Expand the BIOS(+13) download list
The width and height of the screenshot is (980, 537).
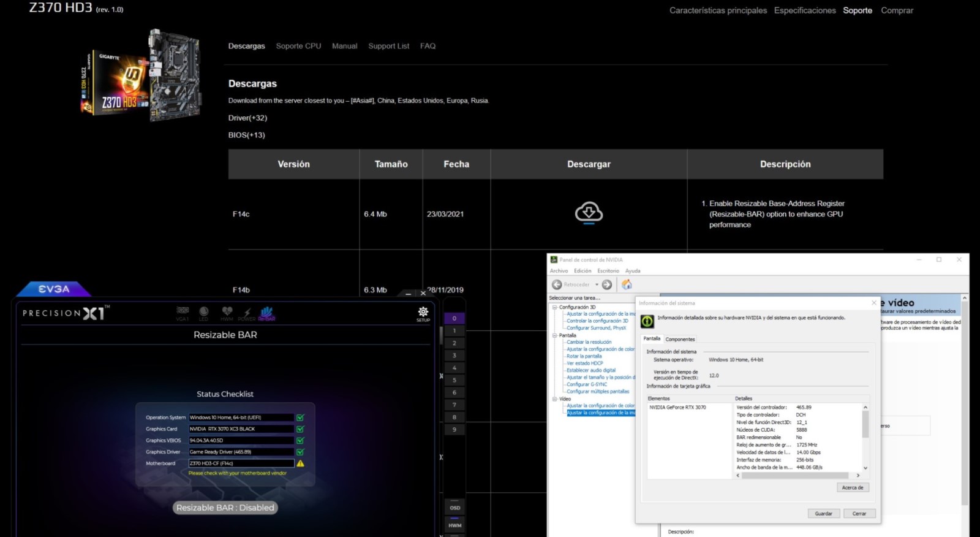click(247, 135)
